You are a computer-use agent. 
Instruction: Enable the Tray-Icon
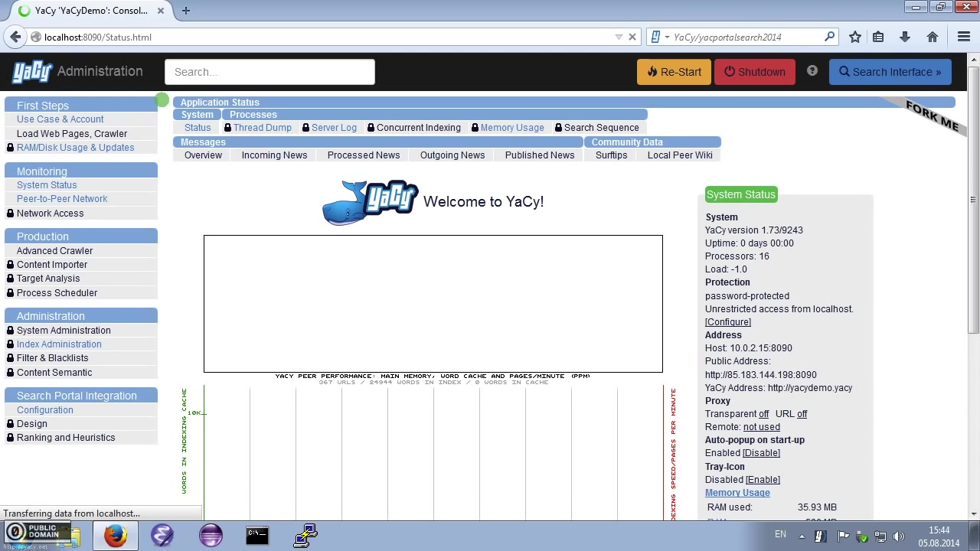point(763,480)
